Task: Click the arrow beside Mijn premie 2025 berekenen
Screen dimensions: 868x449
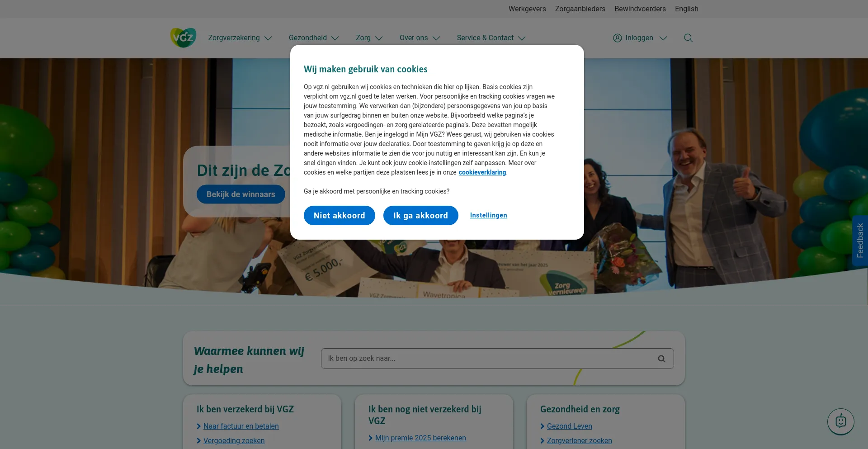Action: pyautogui.click(x=371, y=438)
